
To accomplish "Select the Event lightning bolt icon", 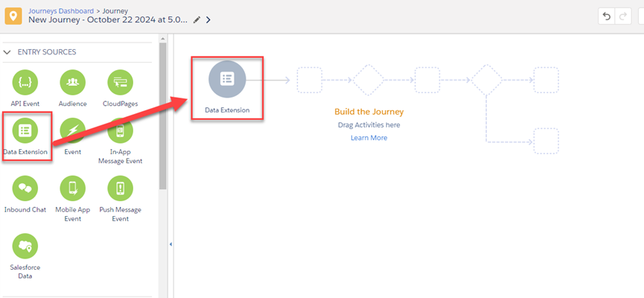I will pyautogui.click(x=73, y=130).
